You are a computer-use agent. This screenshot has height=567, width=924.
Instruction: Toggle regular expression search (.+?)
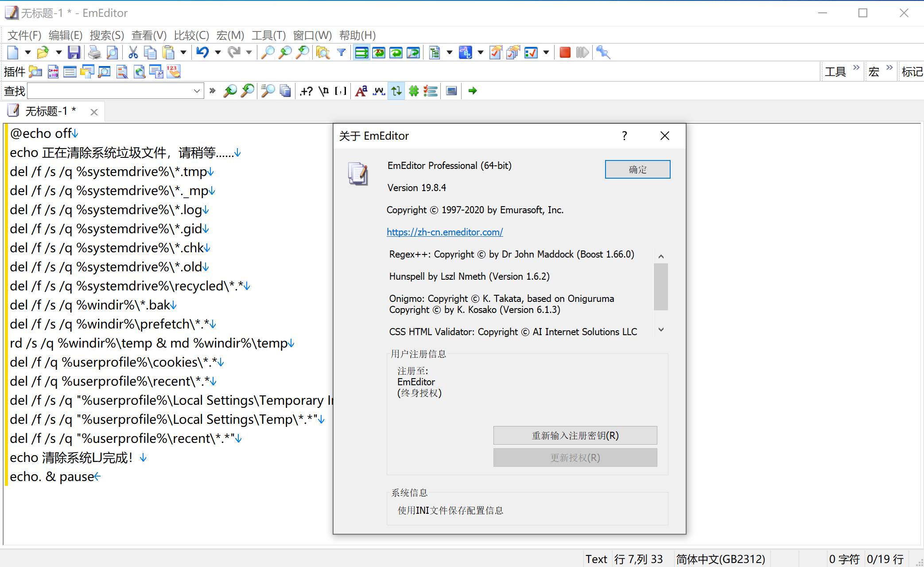[x=306, y=91]
